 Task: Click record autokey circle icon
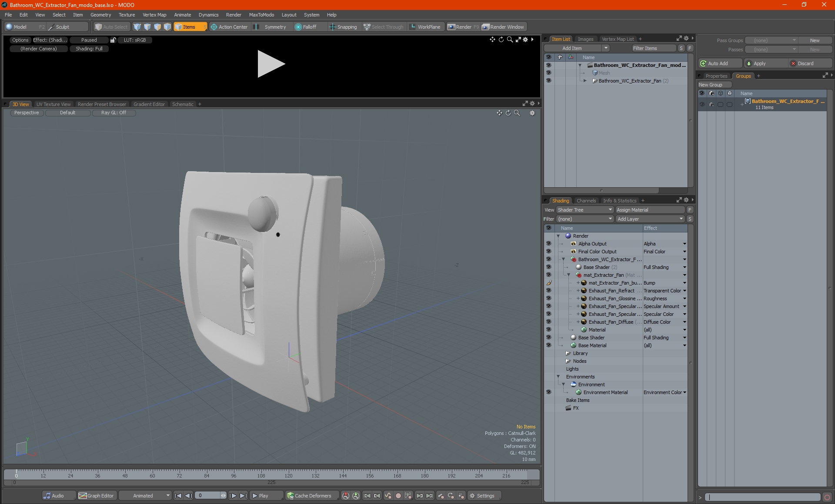click(398, 496)
